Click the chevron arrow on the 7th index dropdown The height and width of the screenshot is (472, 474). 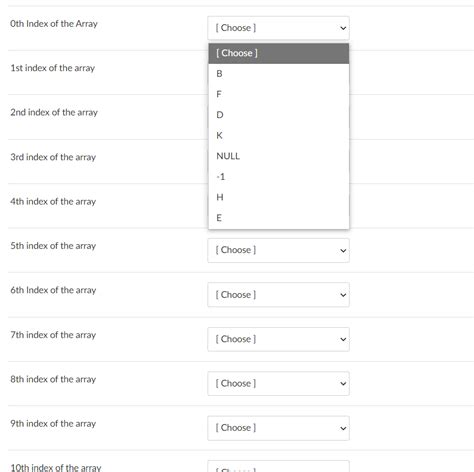pyautogui.click(x=343, y=339)
